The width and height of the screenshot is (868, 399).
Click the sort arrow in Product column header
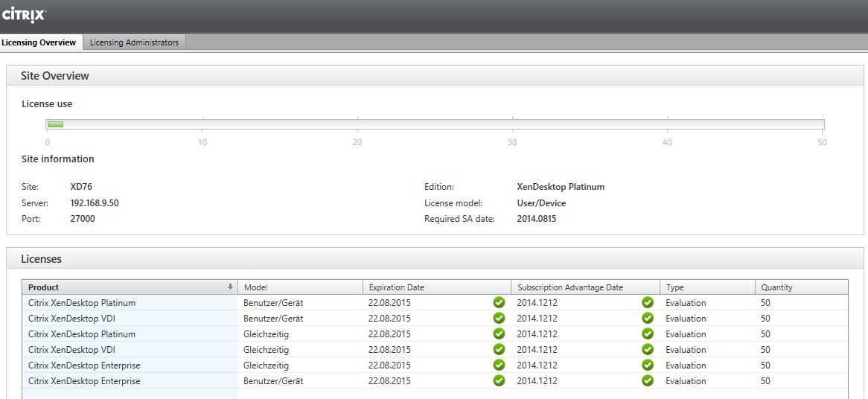230,287
